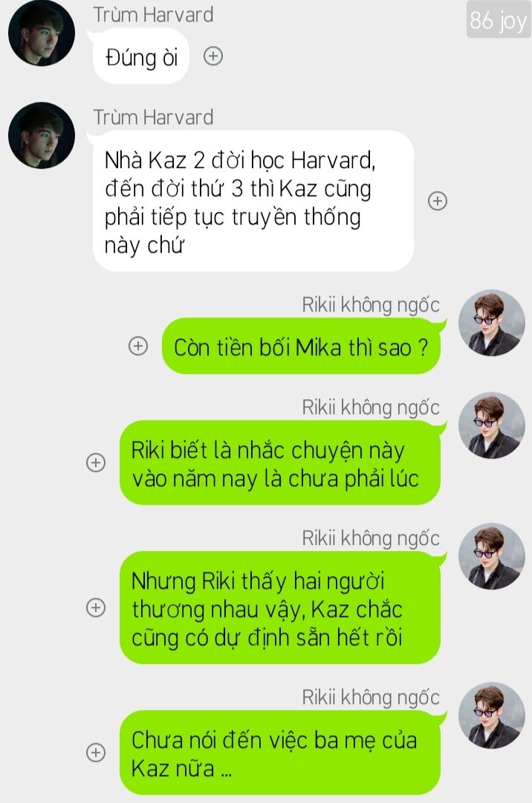Screen dimensions: 532x803
Task: Tap plus icon beside "Đúng òi" message
Action: pyautogui.click(x=213, y=56)
